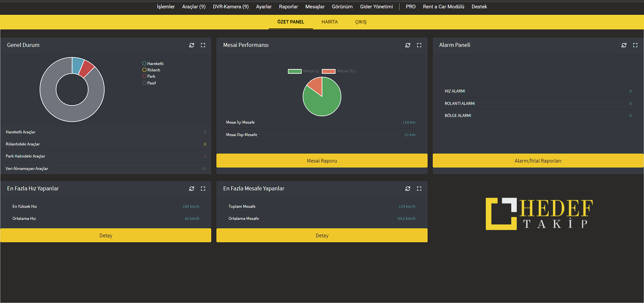Expand Alarm Paneli to fullscreen
Image resolution: width=644 pixels, height=303 pixels.
tap(635, 45)
